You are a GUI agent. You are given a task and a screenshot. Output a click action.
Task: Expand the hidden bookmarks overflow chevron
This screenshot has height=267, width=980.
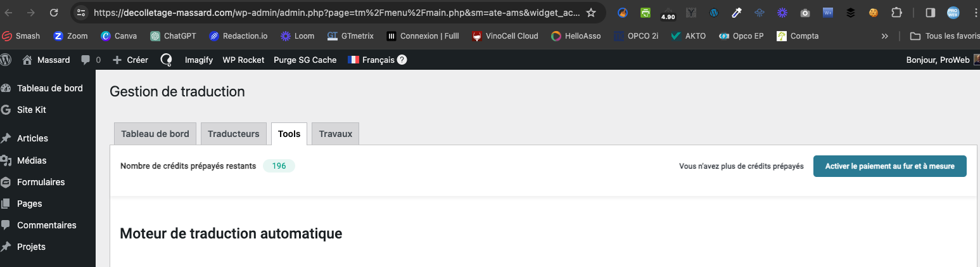click(x=884, y=36)
